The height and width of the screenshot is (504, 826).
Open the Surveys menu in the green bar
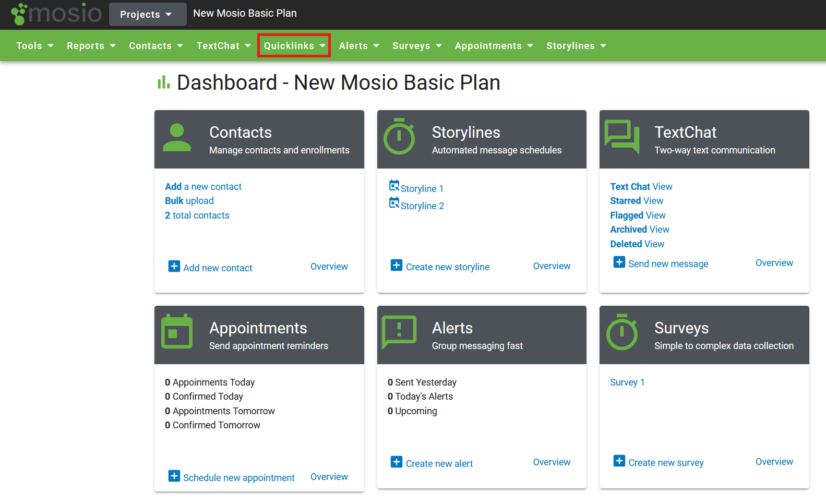(417, 46)
